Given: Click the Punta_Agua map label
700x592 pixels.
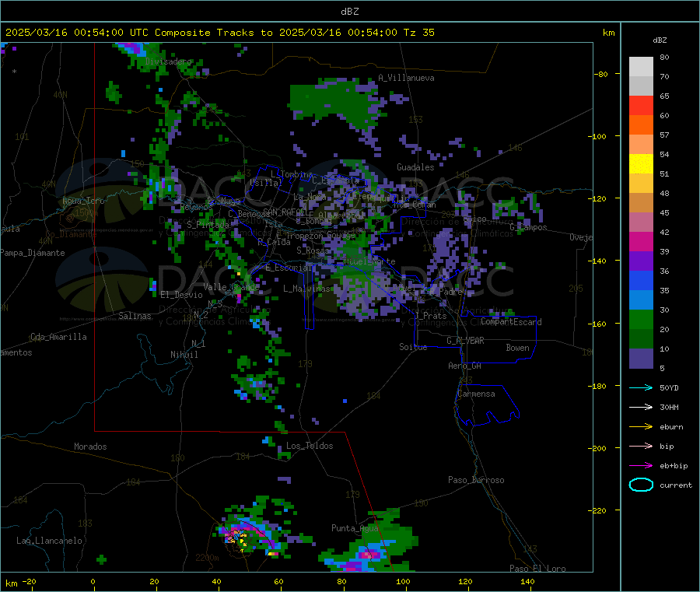Looking at the screenshot, I should click(355, 528).
